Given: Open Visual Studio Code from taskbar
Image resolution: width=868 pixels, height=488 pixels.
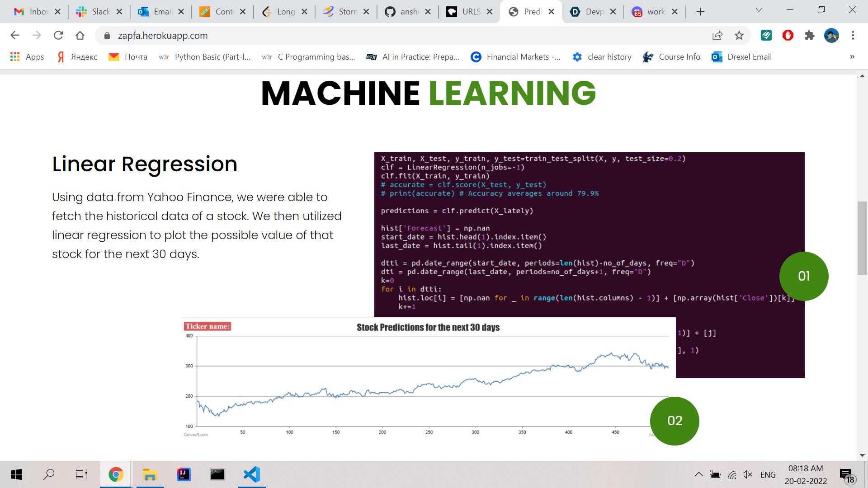Looking at the screenshot, I should coord(252,474).
